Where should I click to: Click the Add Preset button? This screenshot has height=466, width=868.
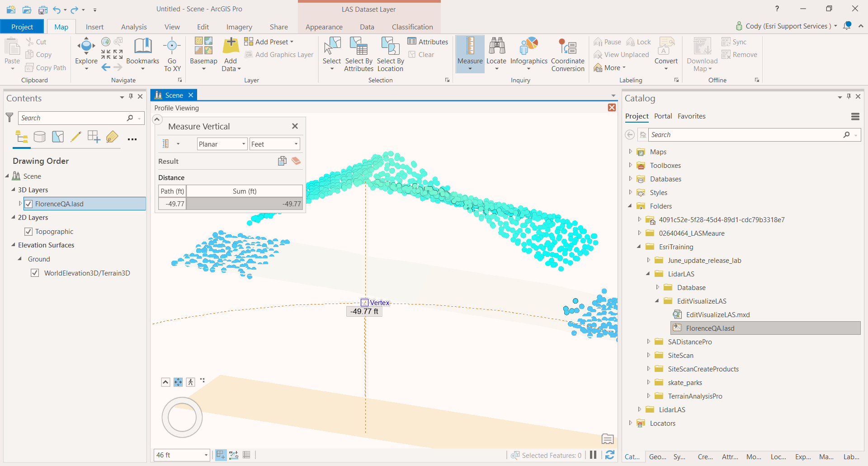269,42
